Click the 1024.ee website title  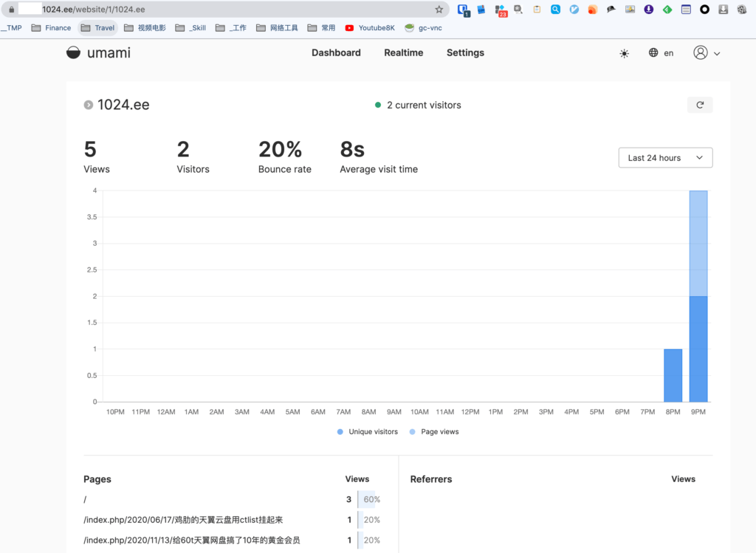pyautogui.click(x=123, y=105)
